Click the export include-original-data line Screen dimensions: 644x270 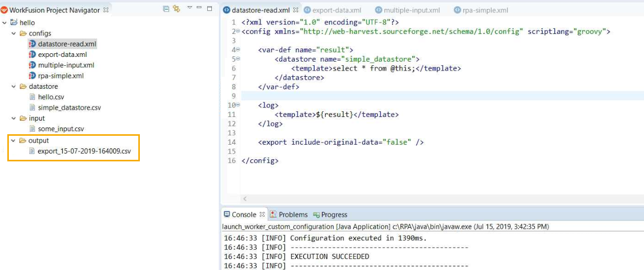coord(341,142)
